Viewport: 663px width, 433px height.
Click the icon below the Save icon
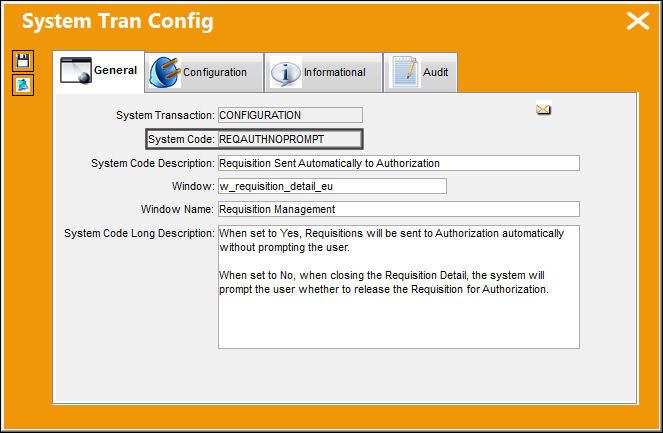(23, 85)
